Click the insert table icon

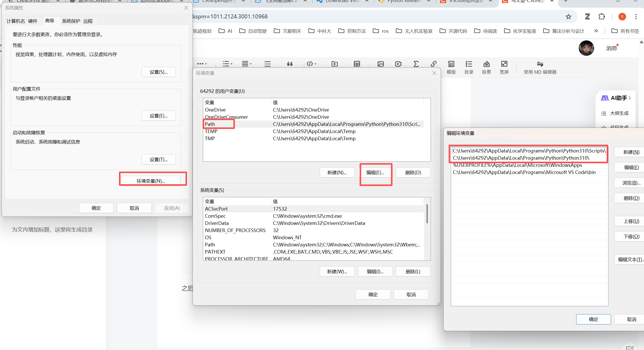[357, 64]
